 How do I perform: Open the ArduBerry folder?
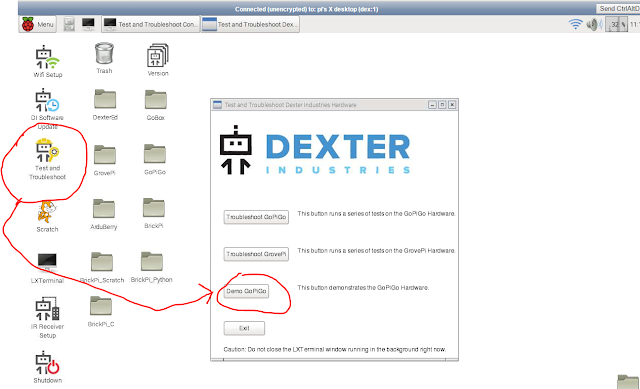(x=103, y=214)
